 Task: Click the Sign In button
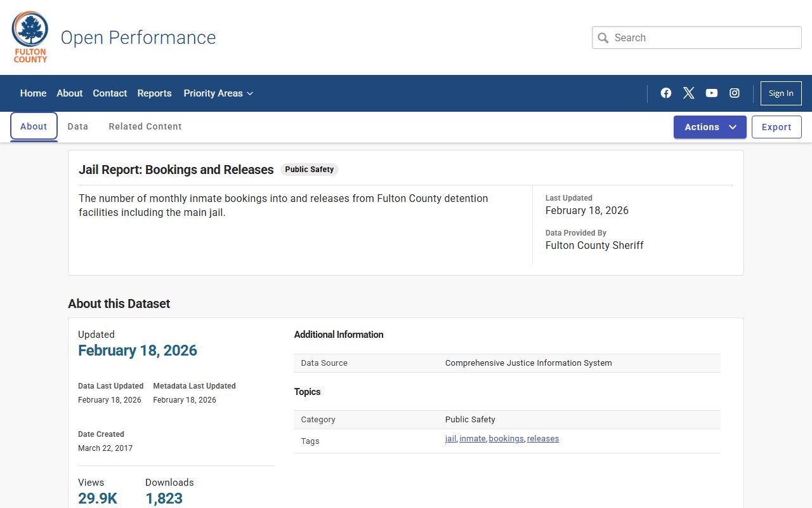(781, 93)
